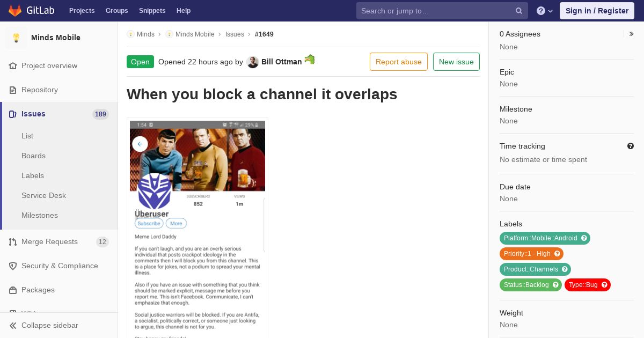Click the Type::Bug label
This screenshot has height=338, width=644.
click(x=583, y=285)
